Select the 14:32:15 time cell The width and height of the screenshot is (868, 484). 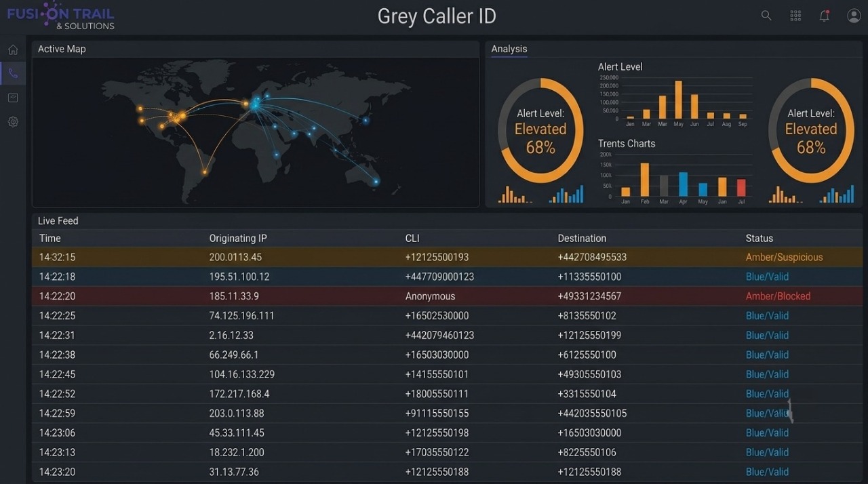58,258
